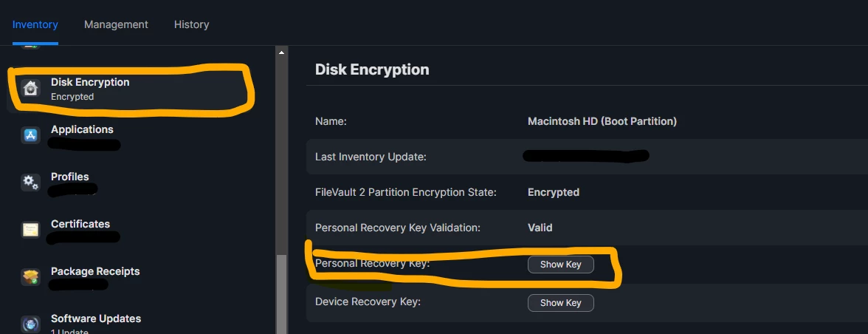Click the Certificates document icon
The image size is (868, 334).
[30, 229]
